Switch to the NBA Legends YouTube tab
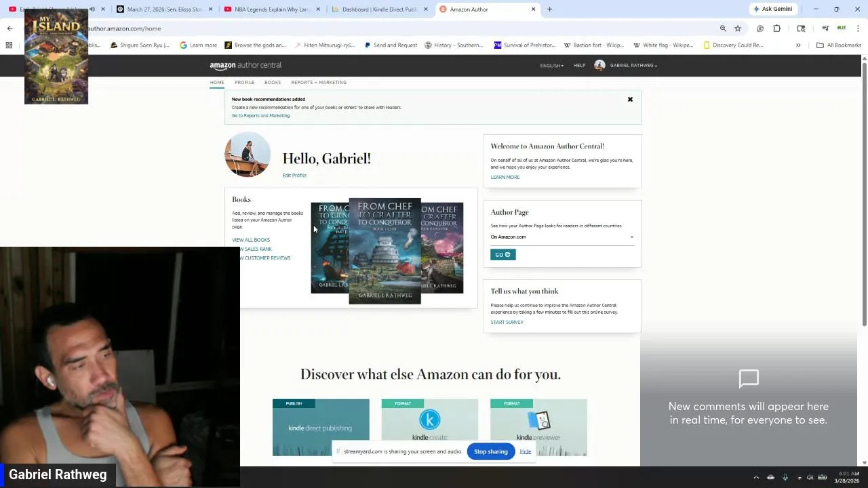This screenshot has width=868, height=488. (271, 9)
